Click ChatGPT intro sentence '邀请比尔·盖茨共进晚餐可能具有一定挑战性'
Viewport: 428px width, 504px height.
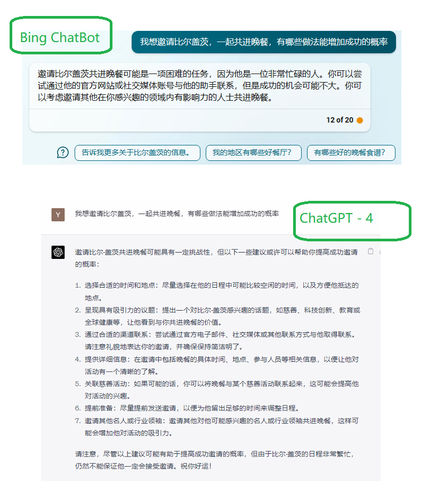click(x=142, y=253)
